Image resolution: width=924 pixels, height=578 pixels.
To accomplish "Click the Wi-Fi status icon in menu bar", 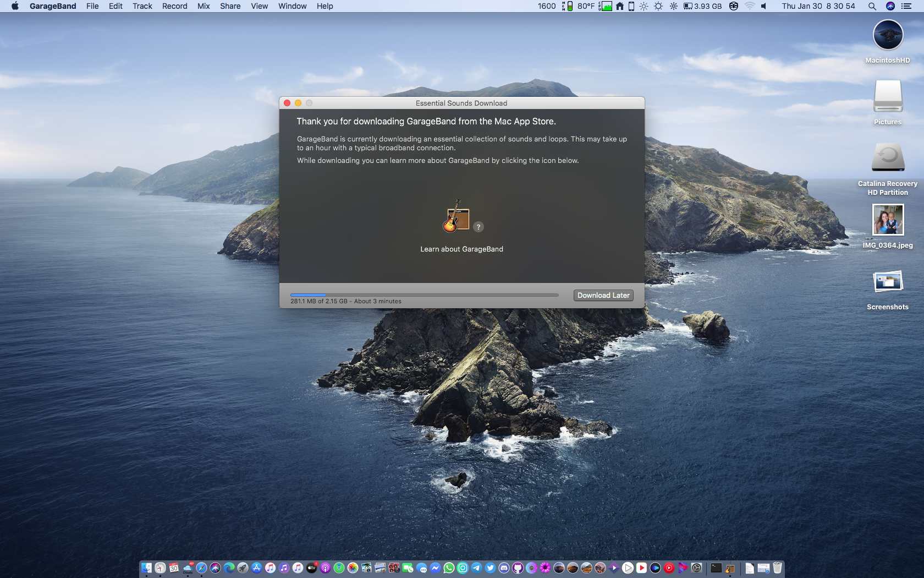I will click(750, 6).
